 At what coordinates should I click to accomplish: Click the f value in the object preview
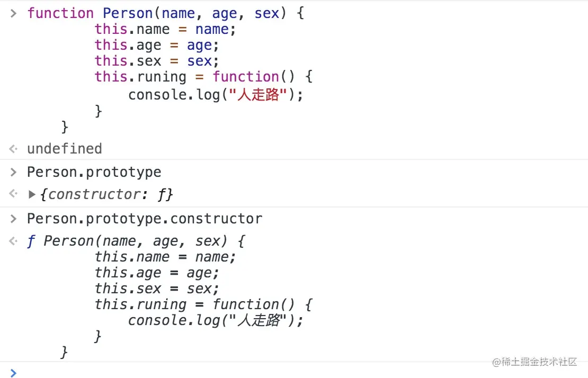click(162, 194)
